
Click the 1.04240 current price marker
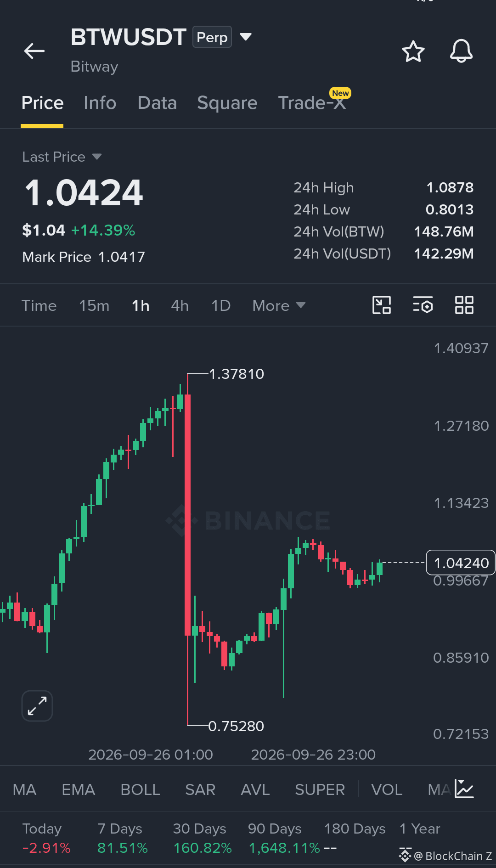(x=461, y=563)
